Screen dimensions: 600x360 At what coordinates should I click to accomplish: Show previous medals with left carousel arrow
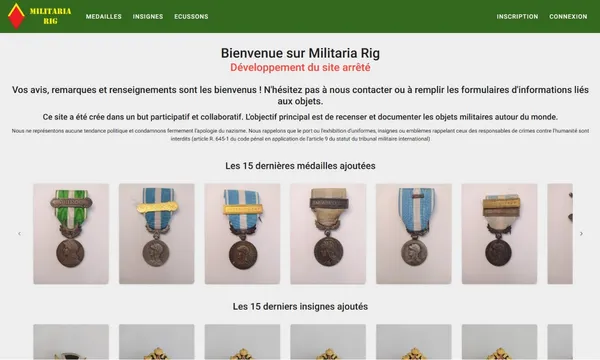click(x=20, y=233)
